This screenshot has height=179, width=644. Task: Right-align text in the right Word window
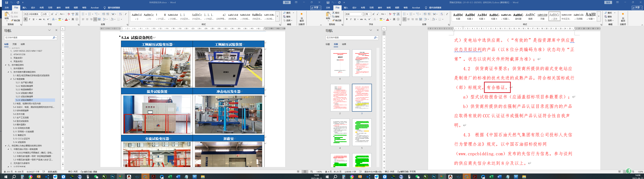(x=413, y=19)
